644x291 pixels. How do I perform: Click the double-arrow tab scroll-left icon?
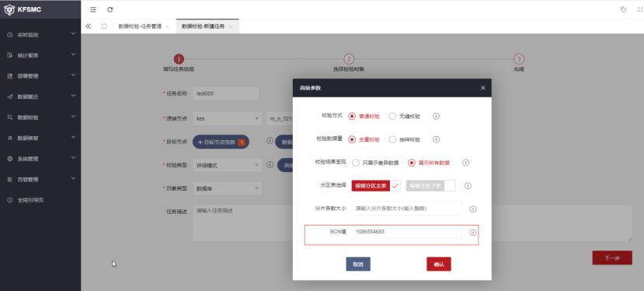[89, 26]
